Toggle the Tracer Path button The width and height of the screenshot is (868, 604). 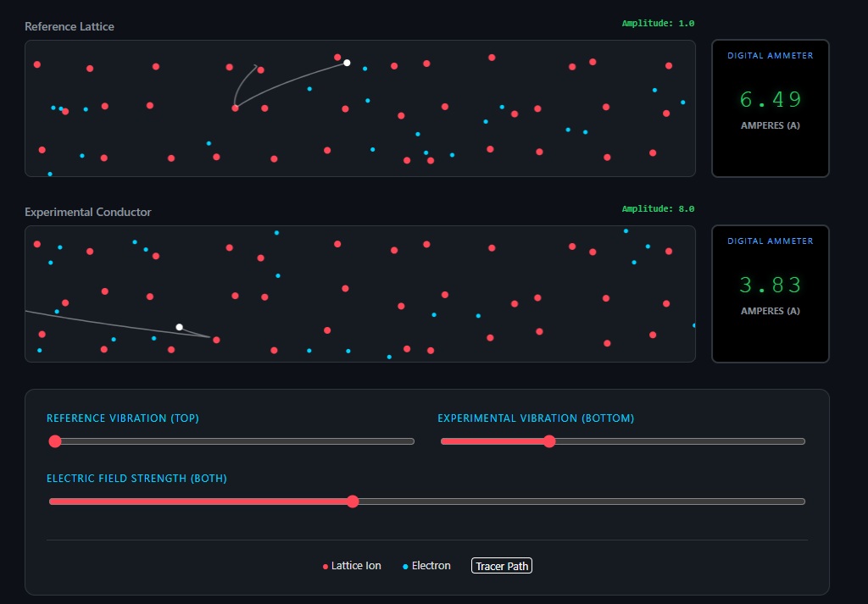point(502,566)
